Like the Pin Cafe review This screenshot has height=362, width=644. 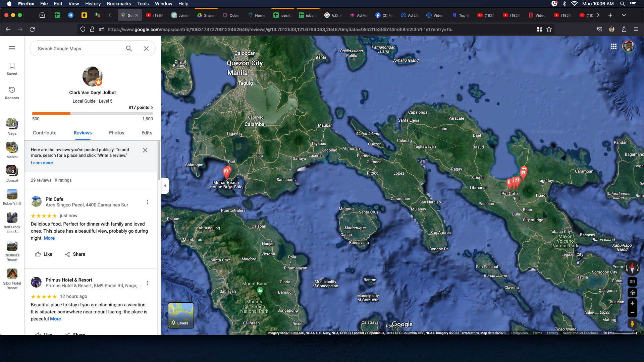pyautogui.click(x=44, y=254)
